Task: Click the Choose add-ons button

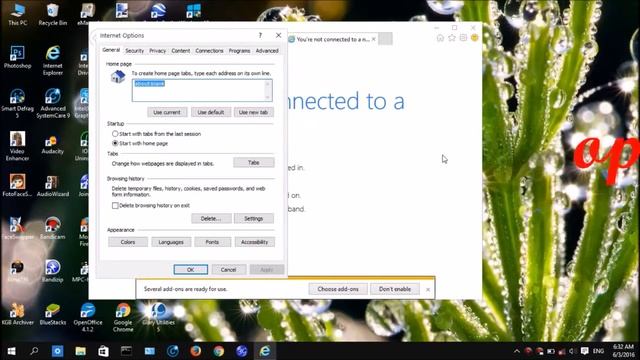Action: 338,289
